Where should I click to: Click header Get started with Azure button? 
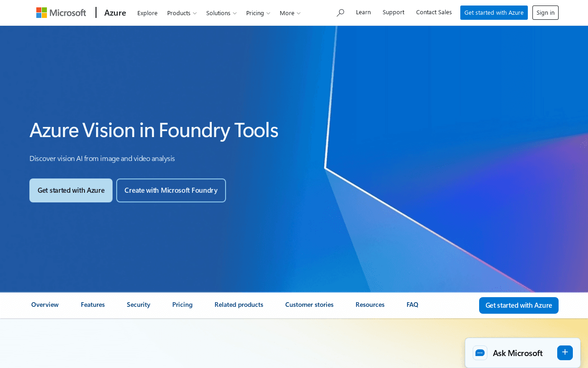(494, 12)
